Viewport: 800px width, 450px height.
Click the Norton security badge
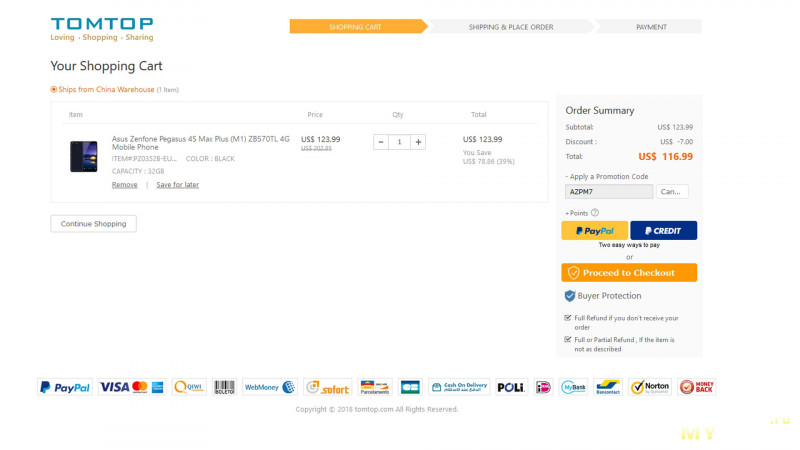click(650, 387)
